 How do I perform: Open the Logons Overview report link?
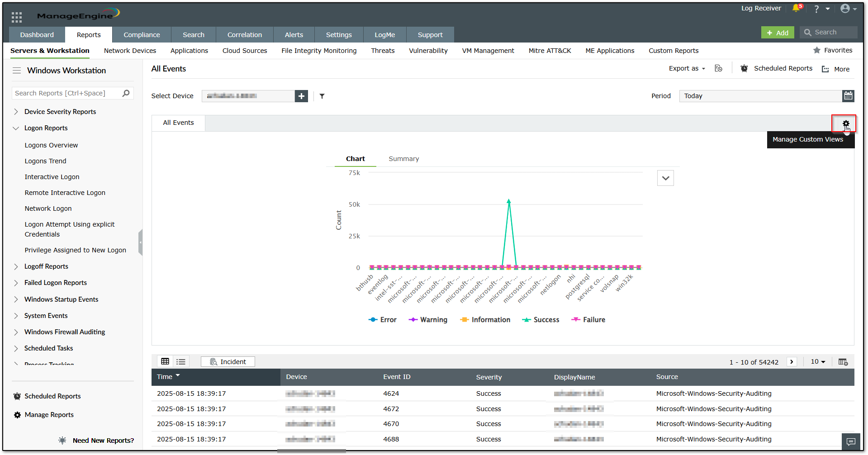click(x=51, y=145)
